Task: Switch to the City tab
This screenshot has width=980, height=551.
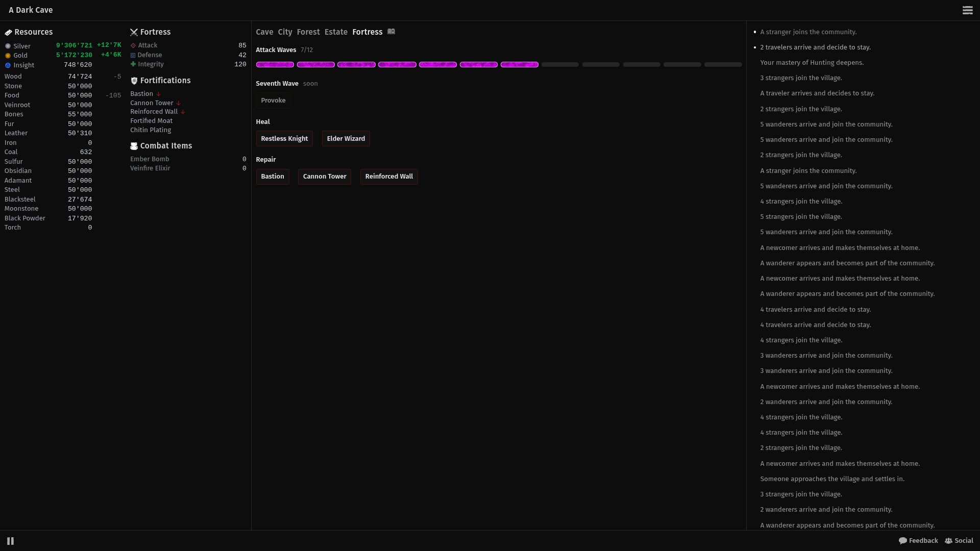Action: 285,32
